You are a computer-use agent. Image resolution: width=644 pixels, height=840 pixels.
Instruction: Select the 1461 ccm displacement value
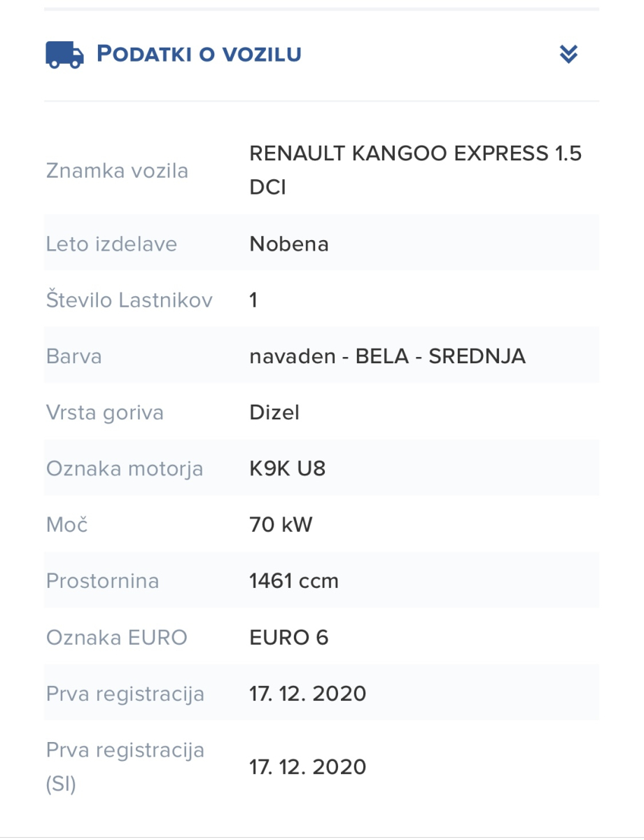click(294, 581)
